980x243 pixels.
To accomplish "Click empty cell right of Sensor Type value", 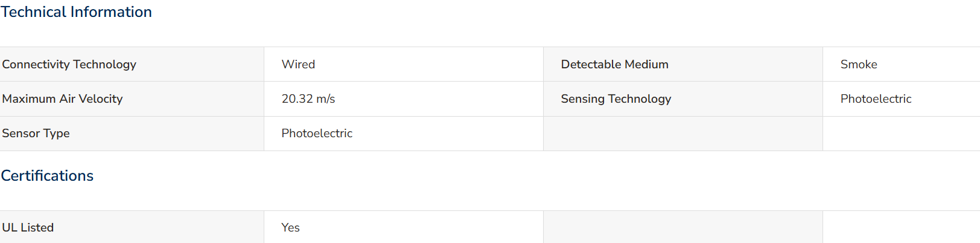I will pyautogui.click(x=683, y=134).
